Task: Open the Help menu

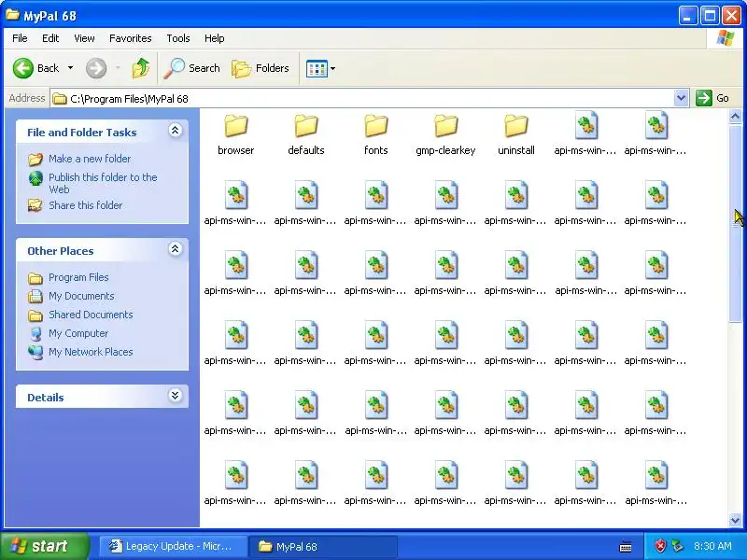Action: (x=215, y=38)
